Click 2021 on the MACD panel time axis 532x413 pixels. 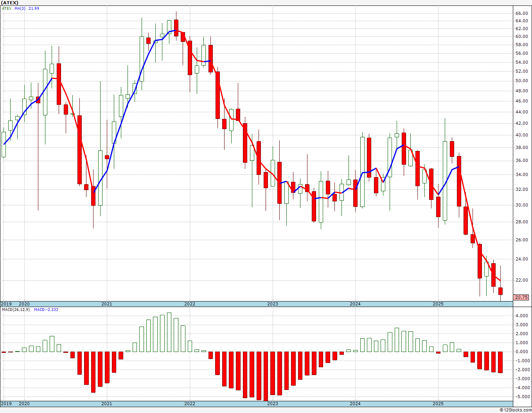[x=107, y=404]
